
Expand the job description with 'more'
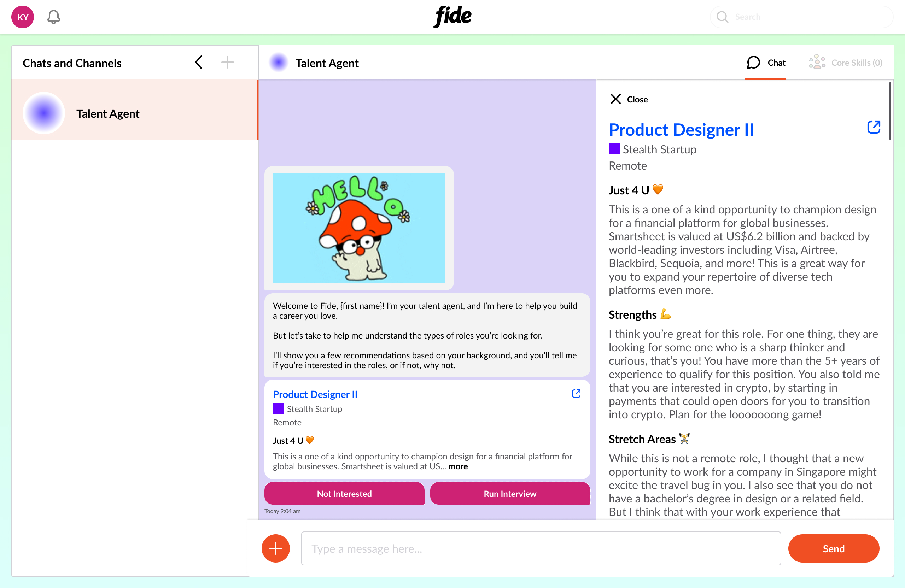point(458,466)
